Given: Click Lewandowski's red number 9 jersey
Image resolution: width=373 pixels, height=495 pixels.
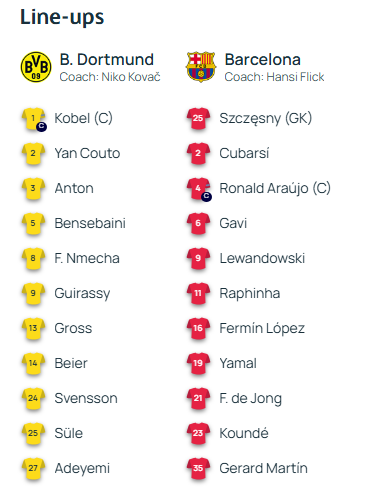Looking at the screenshot, I should click(198, 259).
